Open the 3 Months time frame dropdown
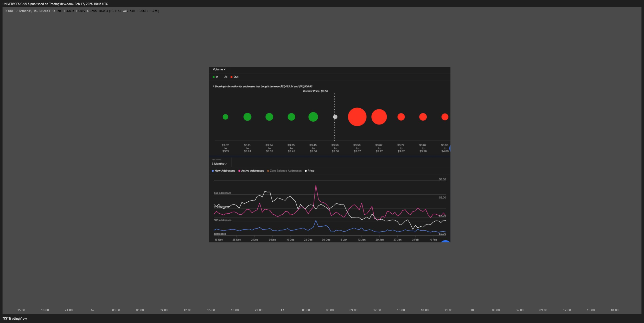Viewport: 644px width, 323px height. [x=219, y=164]
